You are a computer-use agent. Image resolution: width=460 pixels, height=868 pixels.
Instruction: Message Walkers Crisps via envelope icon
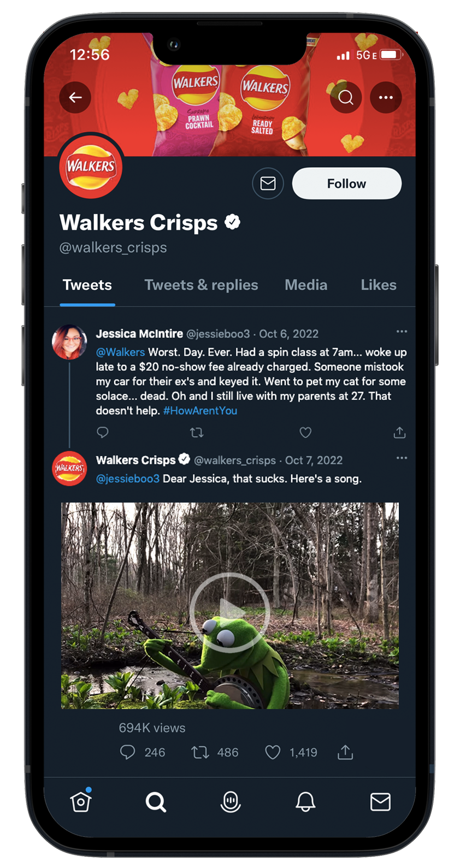coord(268,184)
